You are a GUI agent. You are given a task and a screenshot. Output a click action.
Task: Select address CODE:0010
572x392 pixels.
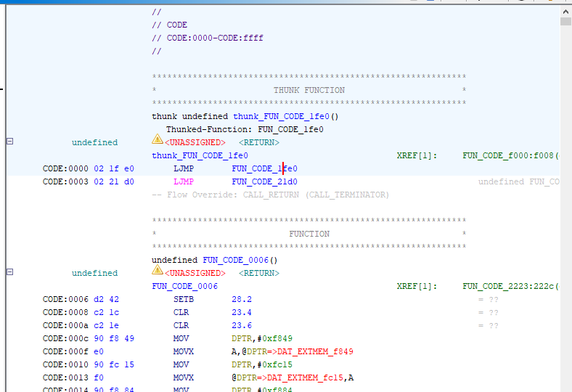[x=65, y=365]
